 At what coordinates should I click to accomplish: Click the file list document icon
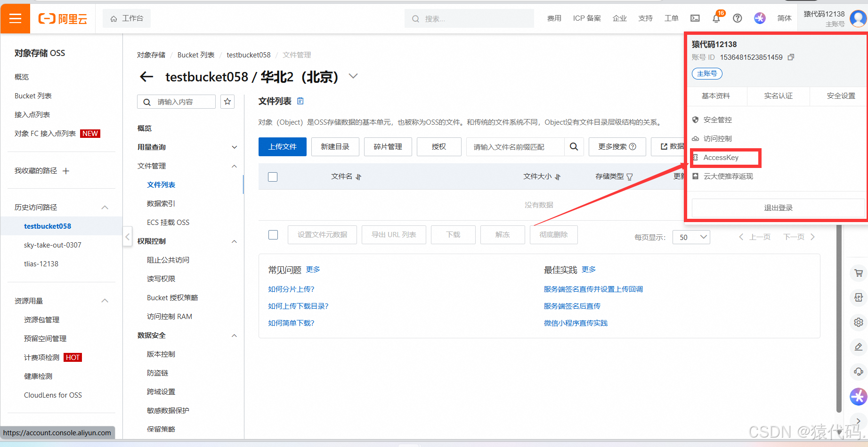pos(300,101)
